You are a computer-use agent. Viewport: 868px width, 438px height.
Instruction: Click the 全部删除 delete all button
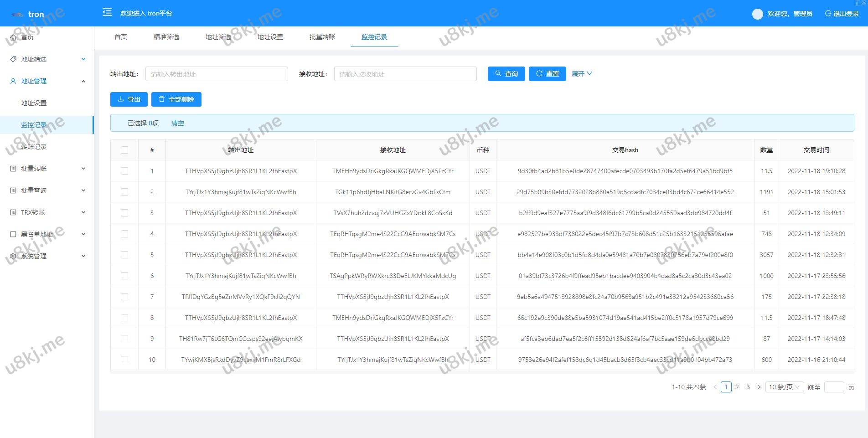point(176,99)
